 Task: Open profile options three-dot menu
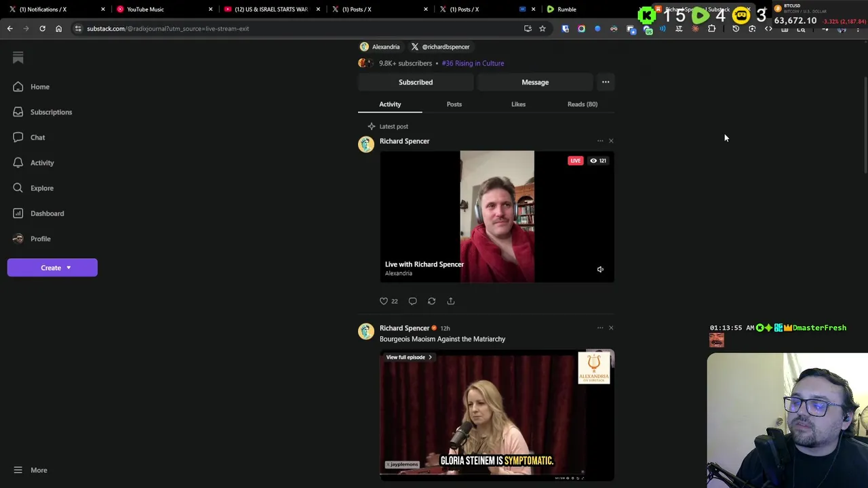(606, 82)
